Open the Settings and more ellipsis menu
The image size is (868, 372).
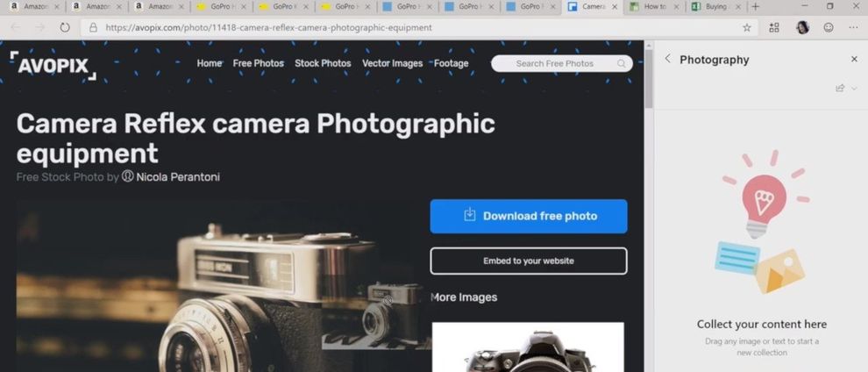[x=853, y=27]
